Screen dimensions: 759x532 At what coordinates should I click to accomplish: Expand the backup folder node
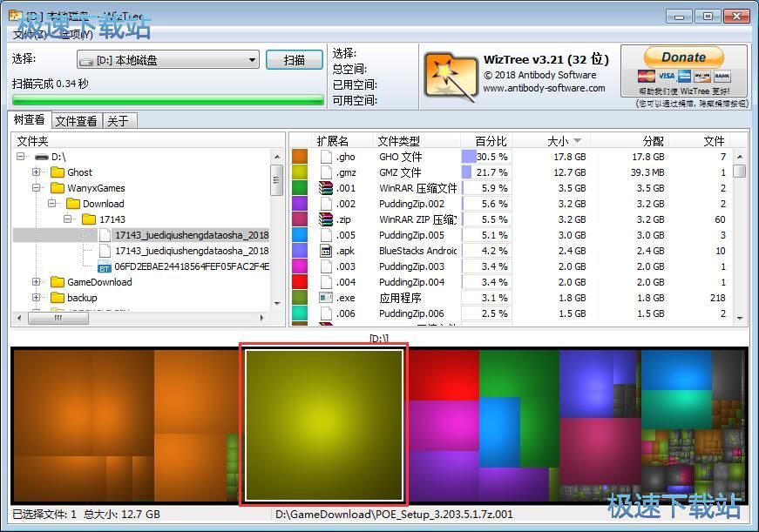pyautogui.click(x=37, y=298)
